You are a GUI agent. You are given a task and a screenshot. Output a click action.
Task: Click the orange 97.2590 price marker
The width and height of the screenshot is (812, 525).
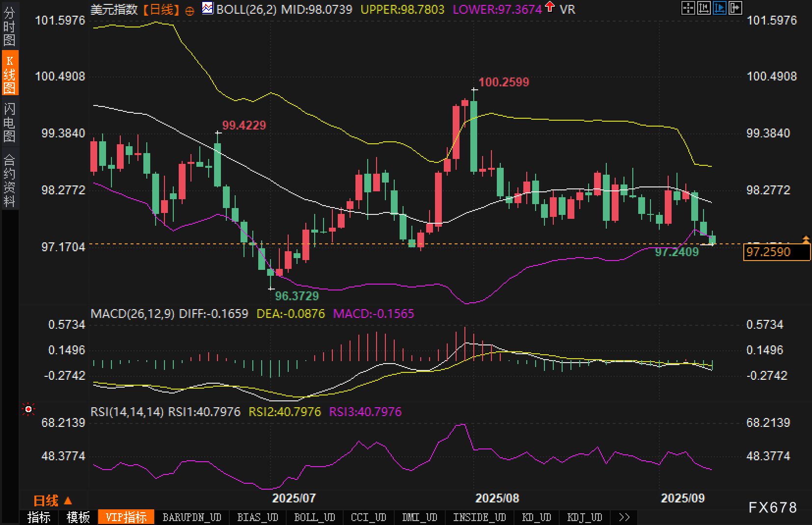click(x=776, y=252)
